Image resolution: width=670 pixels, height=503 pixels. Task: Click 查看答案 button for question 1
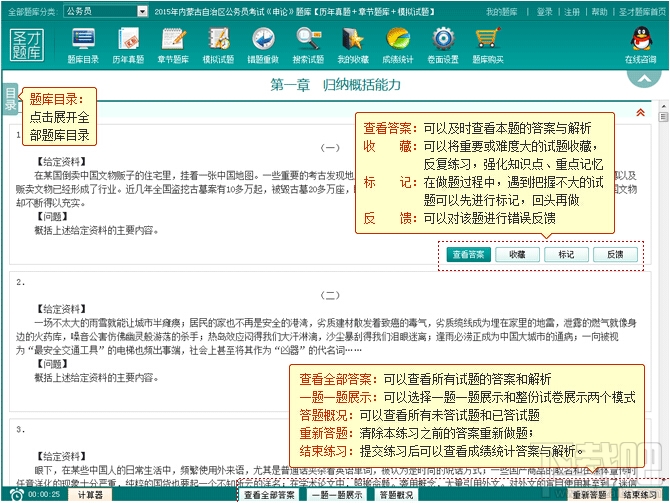tap(468, 255)
